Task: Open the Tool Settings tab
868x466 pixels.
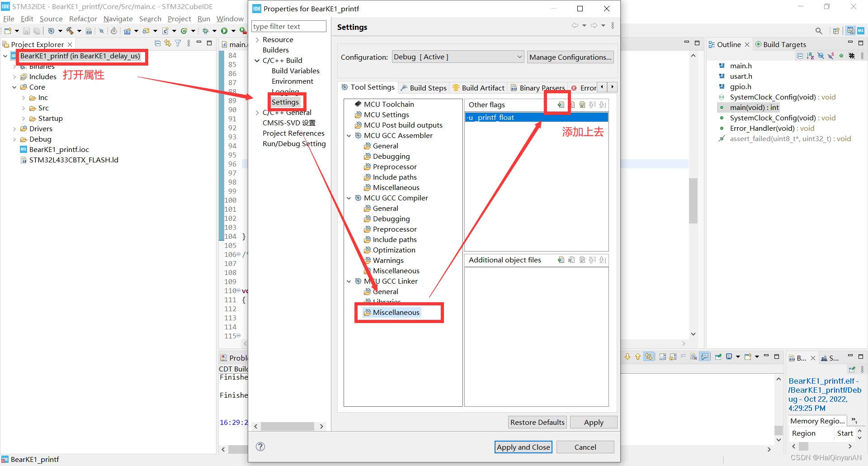Action: pos(368,87)
